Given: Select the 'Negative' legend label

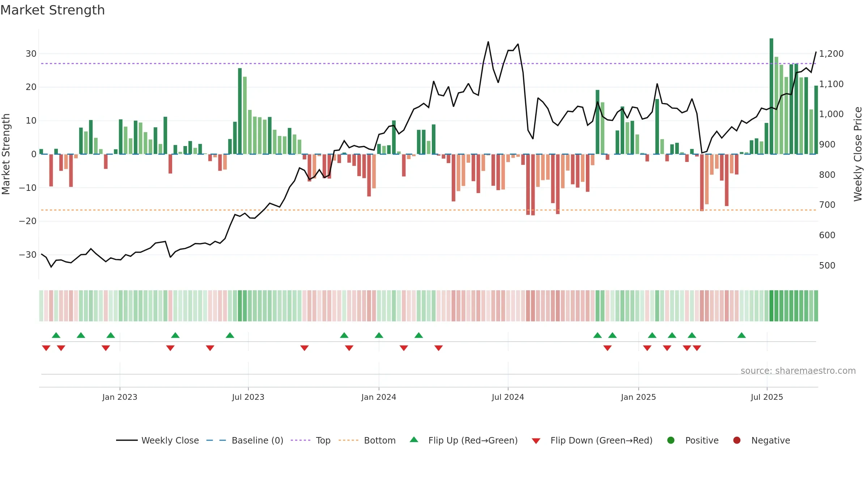Looking at the screenshot, I should click(771, 440).
